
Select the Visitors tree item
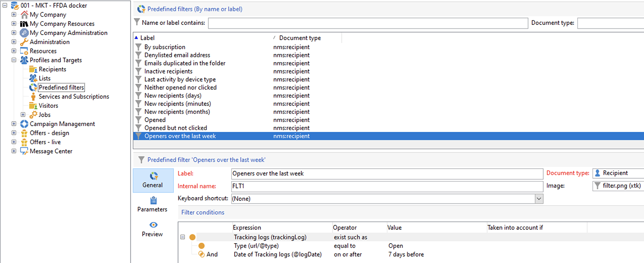(48, 105)
